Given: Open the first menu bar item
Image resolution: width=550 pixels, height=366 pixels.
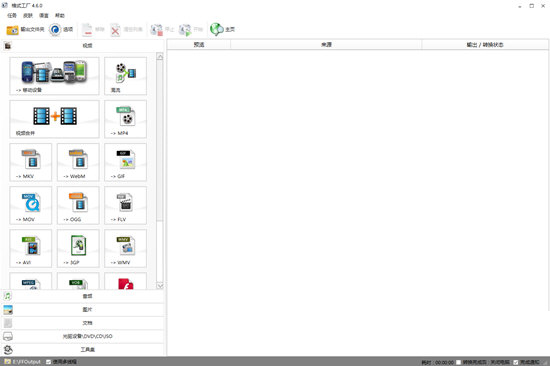Looking at the screenshot, I should pyautogui.click(x=12, y=15).
